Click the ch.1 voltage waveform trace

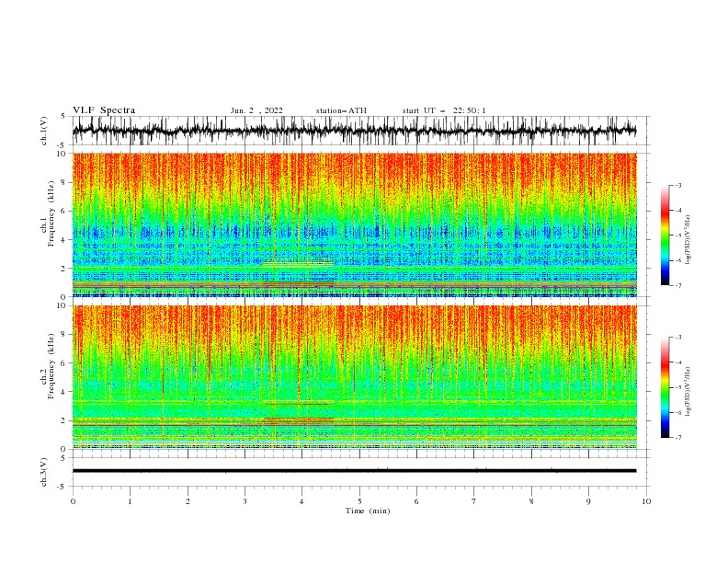[354, 131]
